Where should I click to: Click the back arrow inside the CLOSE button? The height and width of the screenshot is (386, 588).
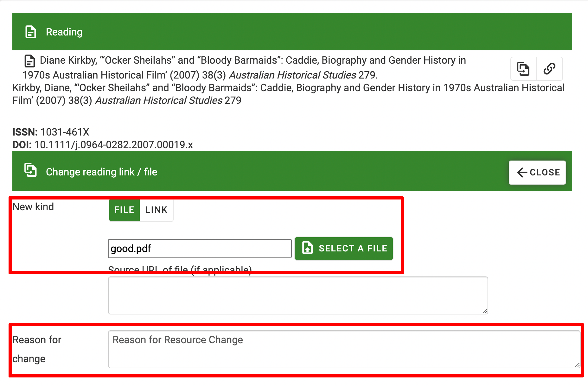pyautogui.click(x=521, y=172)
